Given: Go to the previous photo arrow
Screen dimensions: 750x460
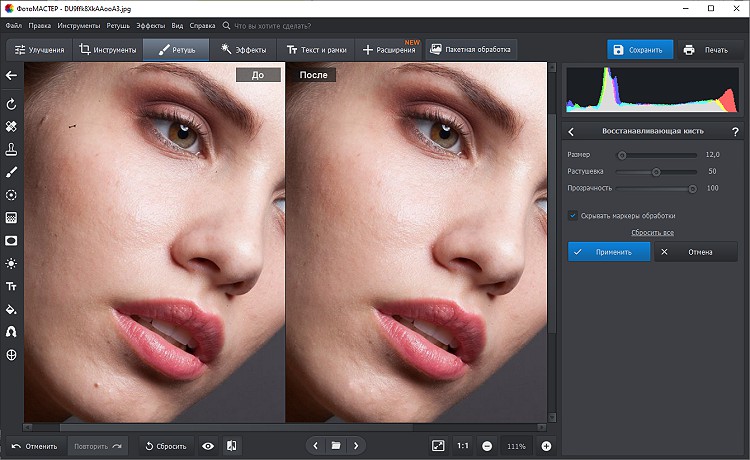Looking at the screenshot, I should coord(316,445).
